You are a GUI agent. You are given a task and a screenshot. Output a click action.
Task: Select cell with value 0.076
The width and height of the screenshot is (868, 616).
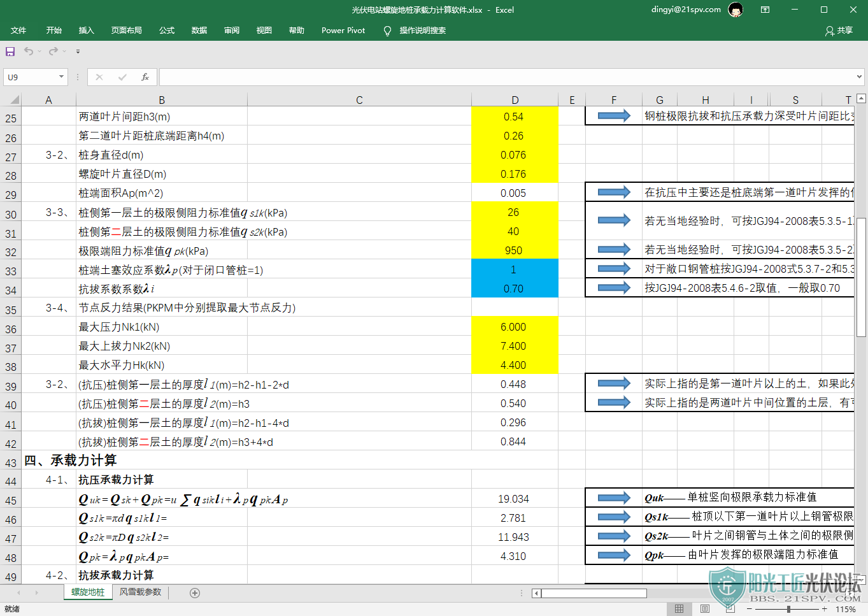pyautogui.click(x=515, y=155)
